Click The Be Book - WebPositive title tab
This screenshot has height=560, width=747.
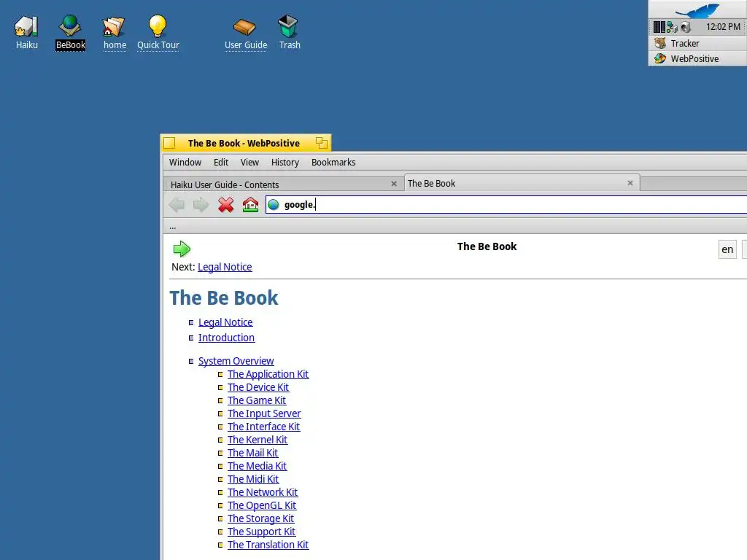(x=244, y=143)
